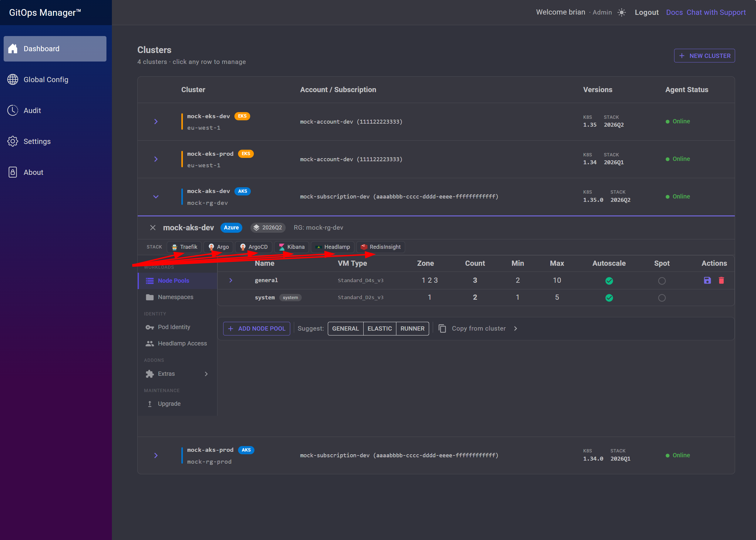The image size is (756, 540).
Task: Click the Extras puzzle icon
Action: tap(150, 374)
